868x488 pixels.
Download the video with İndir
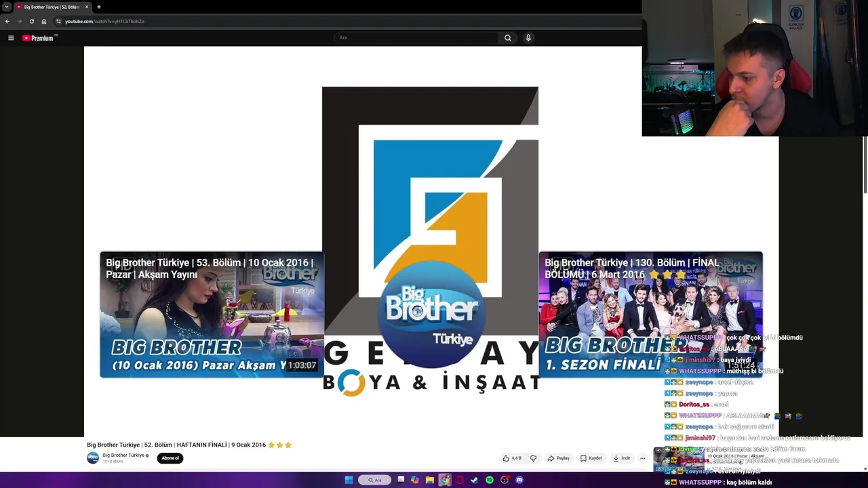click(x=622, y=458)
